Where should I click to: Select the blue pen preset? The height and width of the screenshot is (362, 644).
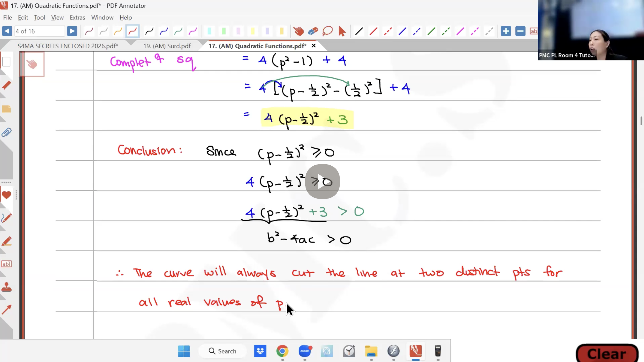164,31
